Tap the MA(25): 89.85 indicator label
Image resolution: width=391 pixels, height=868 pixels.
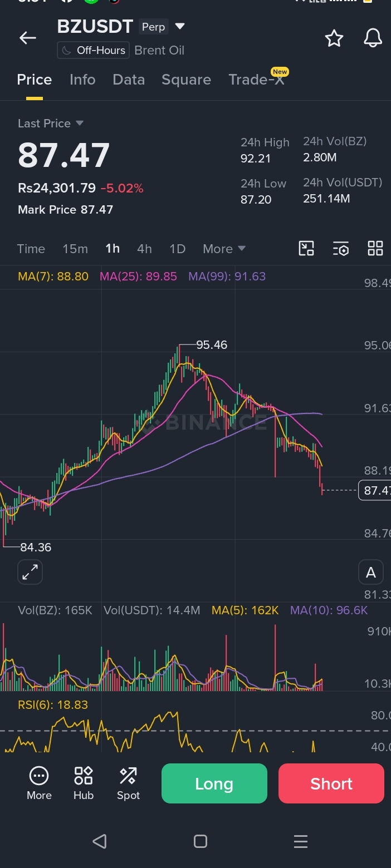click(x=138, y=276)
